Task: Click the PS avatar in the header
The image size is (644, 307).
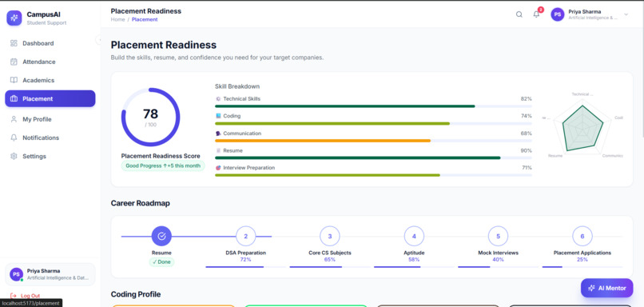Action: tap(558, 14)
